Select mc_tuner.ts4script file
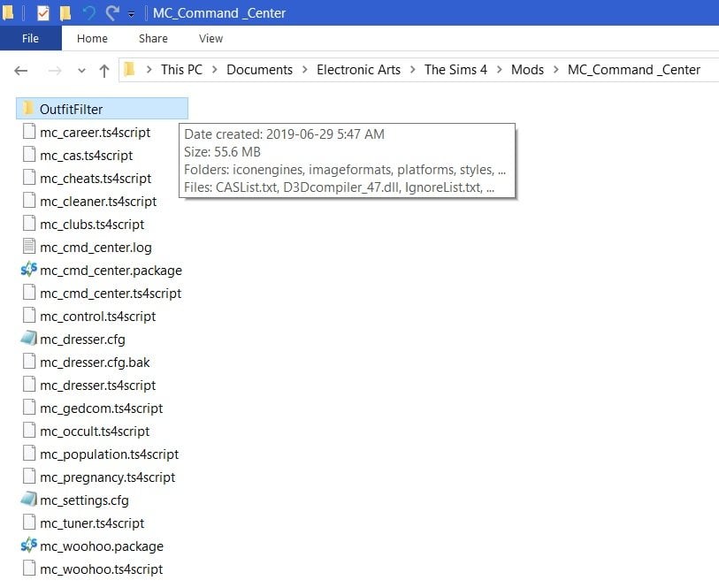719x588 pixels. [92, 523]
